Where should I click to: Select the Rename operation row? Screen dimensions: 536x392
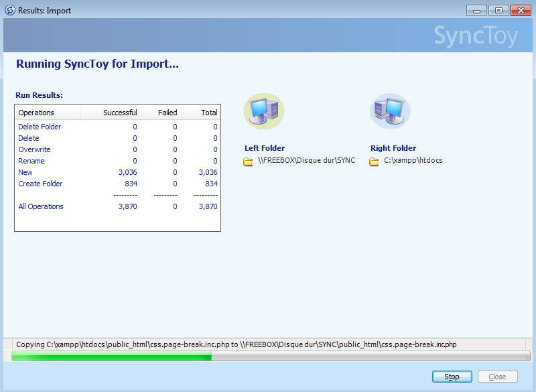tap(31, 161)
